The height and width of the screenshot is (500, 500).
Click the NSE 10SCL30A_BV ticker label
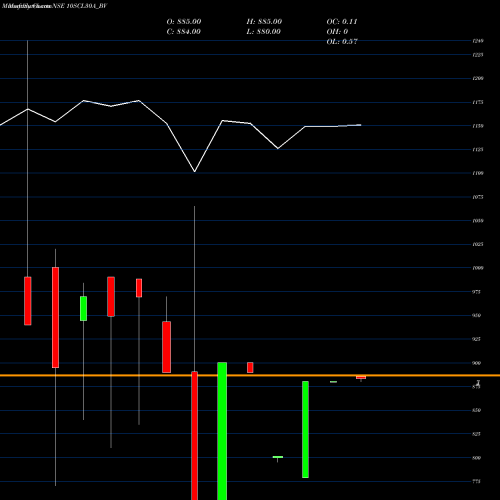[x=80, y=6]
